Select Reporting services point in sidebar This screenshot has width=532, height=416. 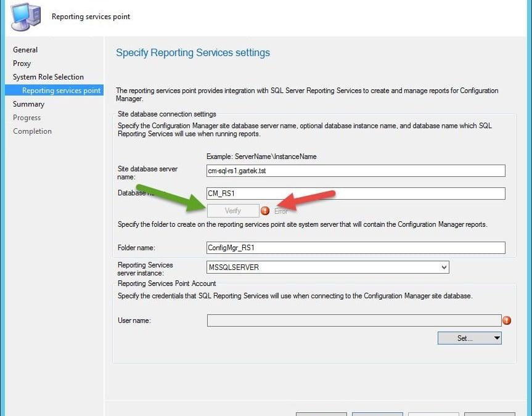54,90
